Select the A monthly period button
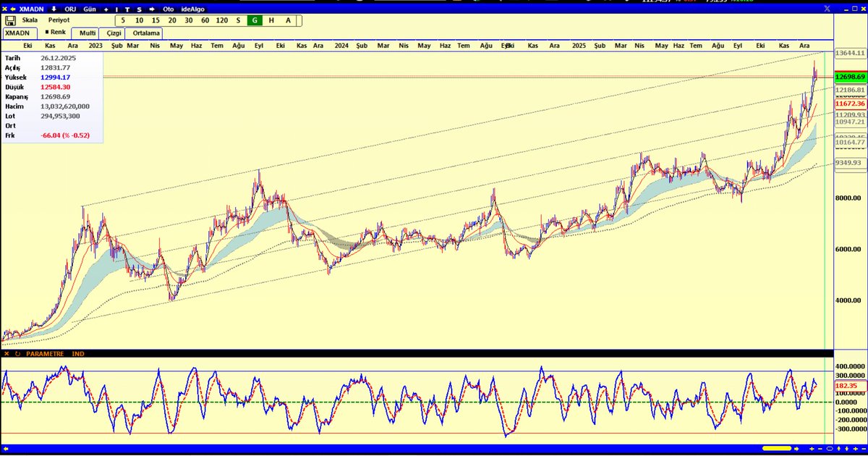The height and width of the screenshot is (456, 868). (288, 20)
